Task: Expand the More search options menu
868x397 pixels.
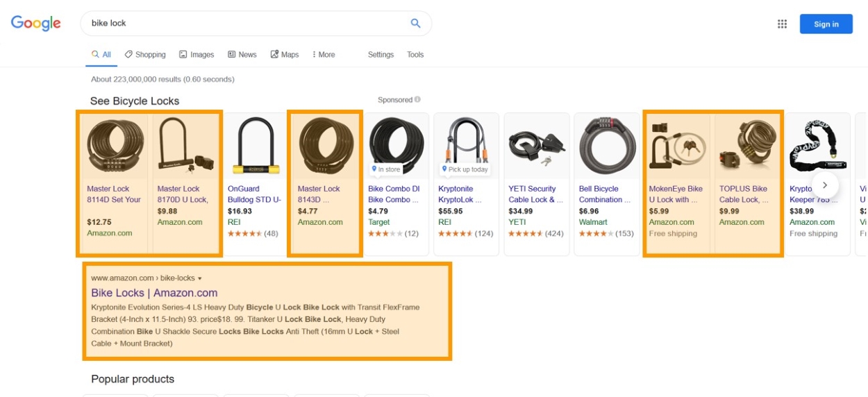Action: 324,55
